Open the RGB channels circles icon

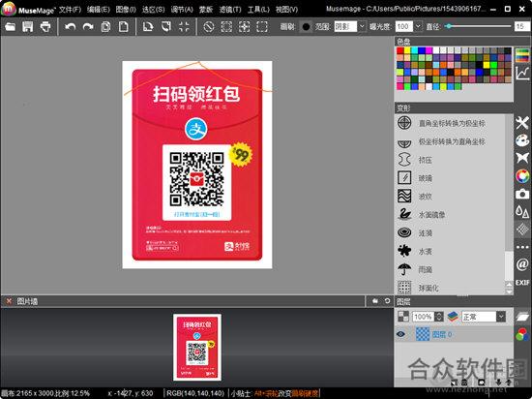tap(522, 334)
